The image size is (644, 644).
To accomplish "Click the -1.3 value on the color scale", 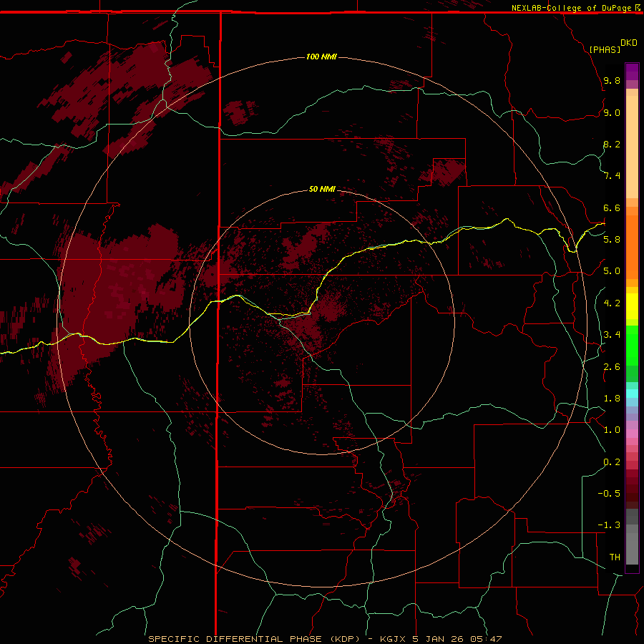I will pyautogui.click(x=609, y=525).
